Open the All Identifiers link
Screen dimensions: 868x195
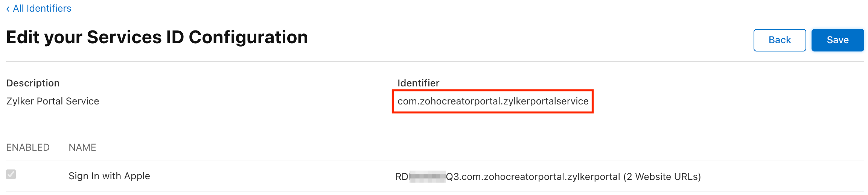(42, 9)
